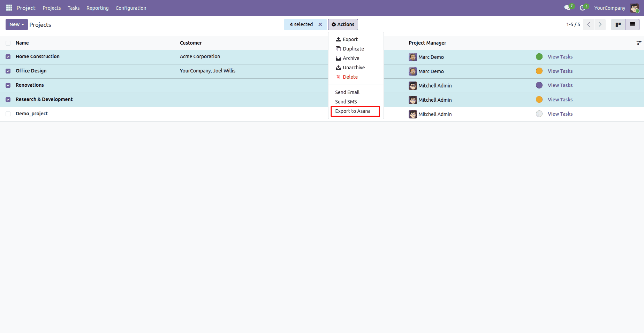Click YourCompany, Joel Willis customer cell
The width and height of the screenshot is (644, 333).
(208, 71)
